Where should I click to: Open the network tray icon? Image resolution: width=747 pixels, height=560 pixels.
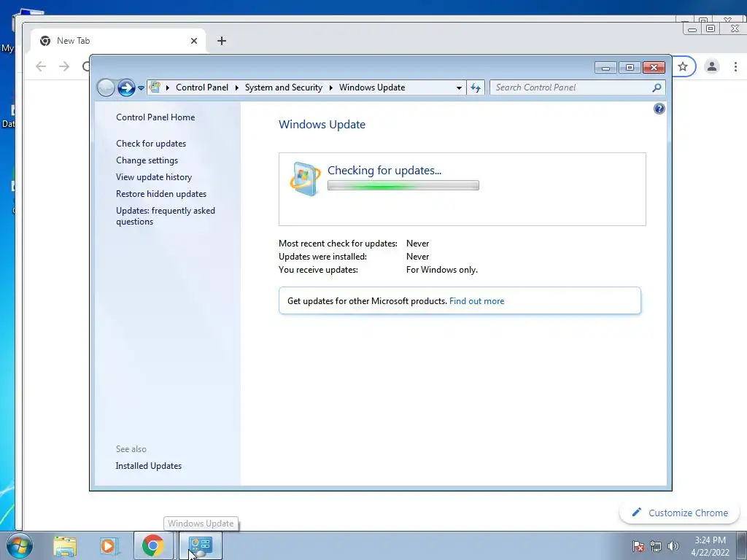656,546
